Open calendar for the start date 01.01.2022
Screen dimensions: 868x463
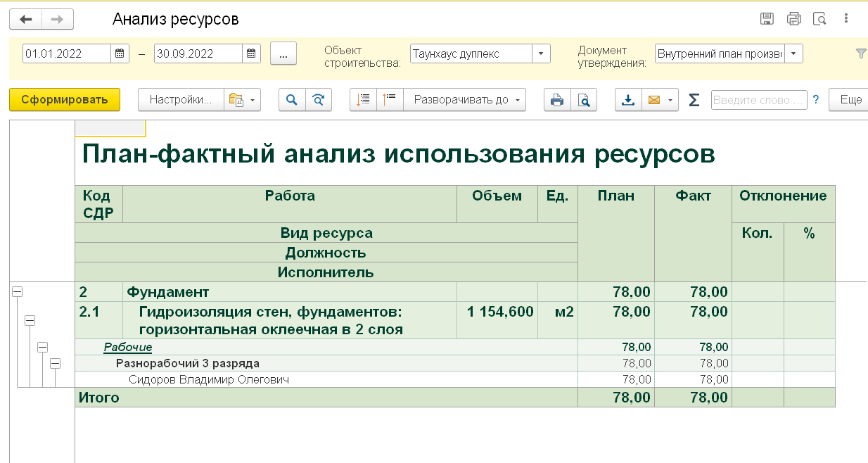pos(120,53)
